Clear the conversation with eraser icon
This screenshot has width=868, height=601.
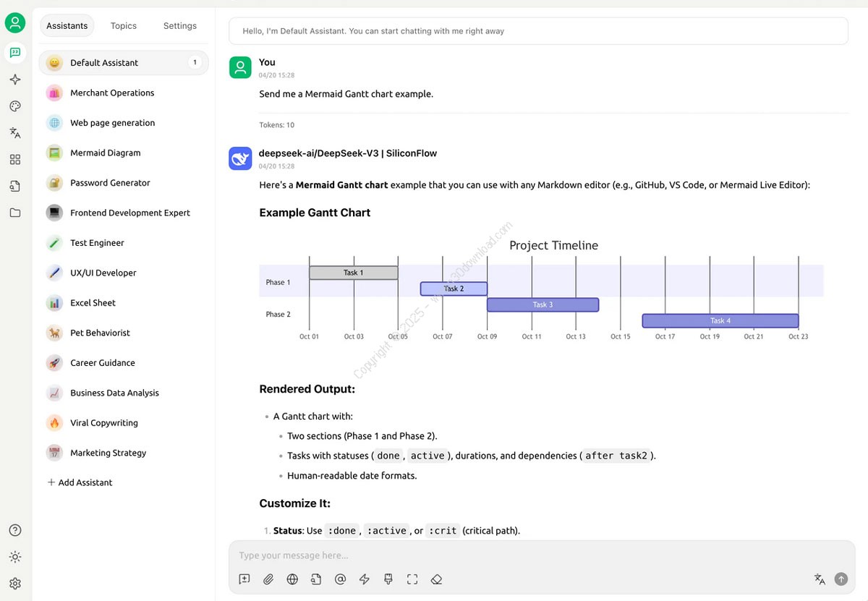[436, 579]
